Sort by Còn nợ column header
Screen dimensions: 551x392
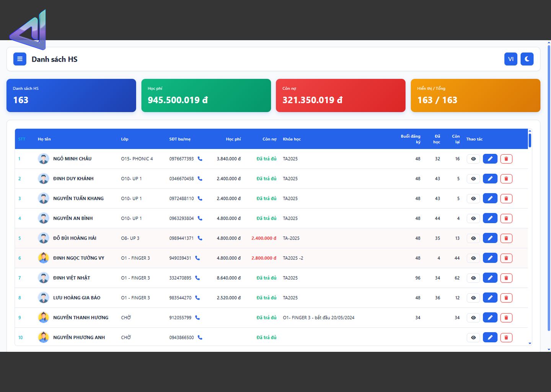point(269,139)
